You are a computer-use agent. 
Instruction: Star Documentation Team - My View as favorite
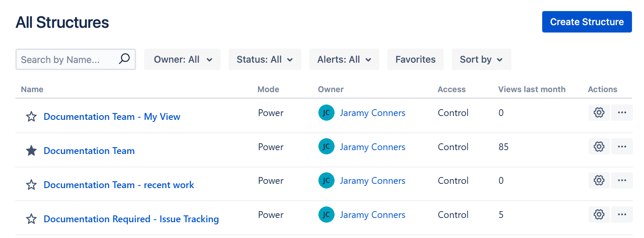click(31, 117)
